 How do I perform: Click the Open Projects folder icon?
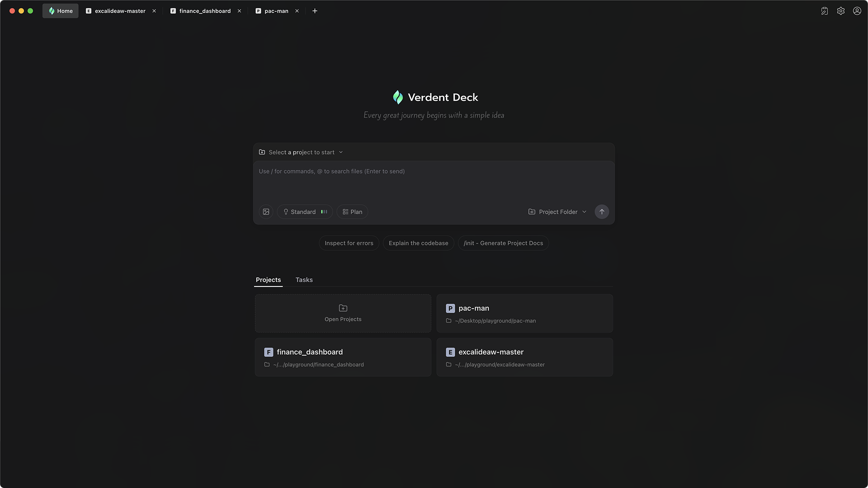(x=343, y=308)
